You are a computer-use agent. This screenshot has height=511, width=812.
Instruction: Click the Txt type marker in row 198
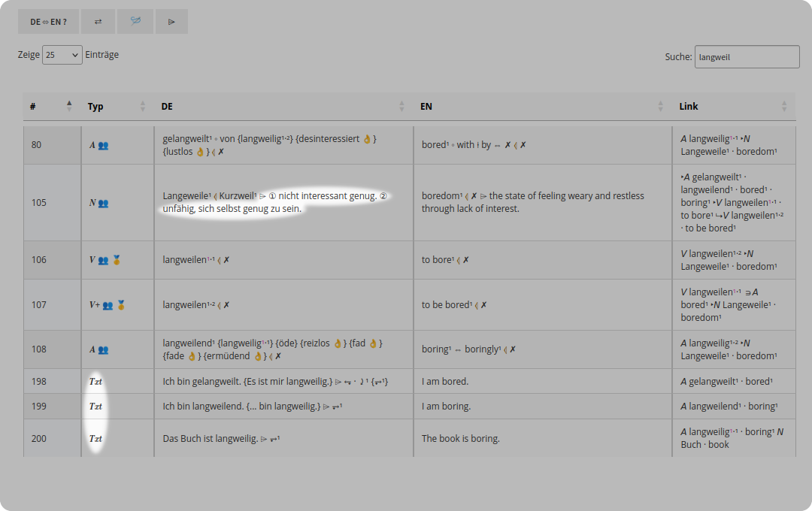(x=95, y=382)
